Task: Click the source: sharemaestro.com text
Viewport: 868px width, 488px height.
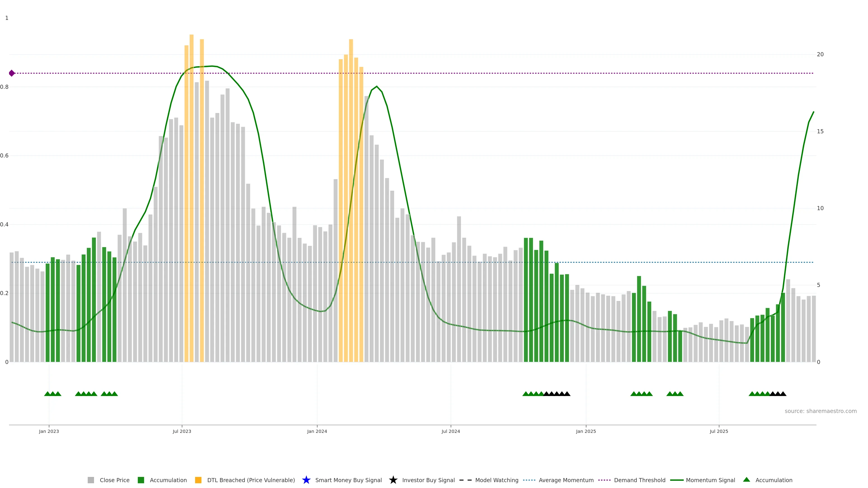Action: (821, 411)
